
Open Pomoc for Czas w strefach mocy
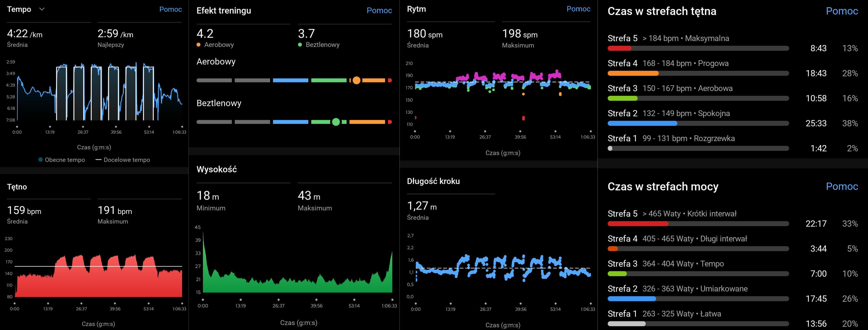841,186
